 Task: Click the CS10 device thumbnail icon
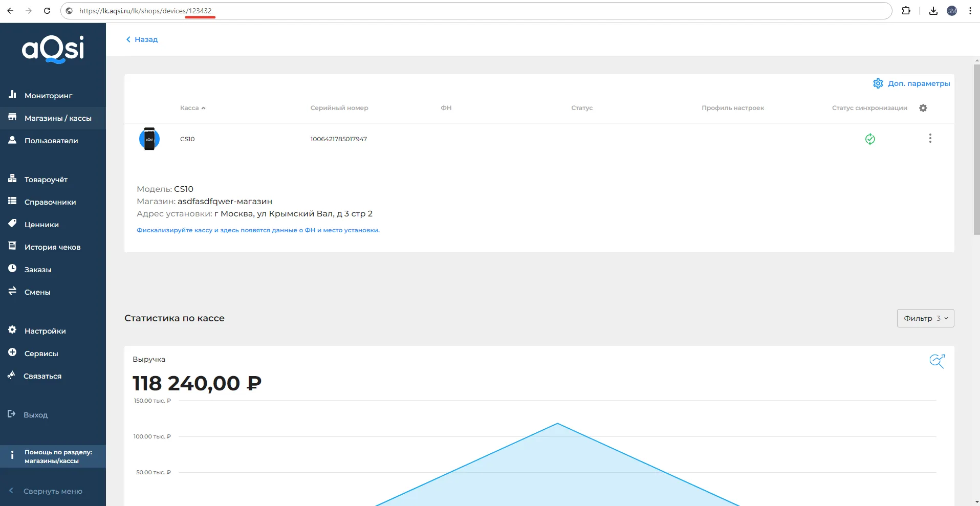coord(149,139)
